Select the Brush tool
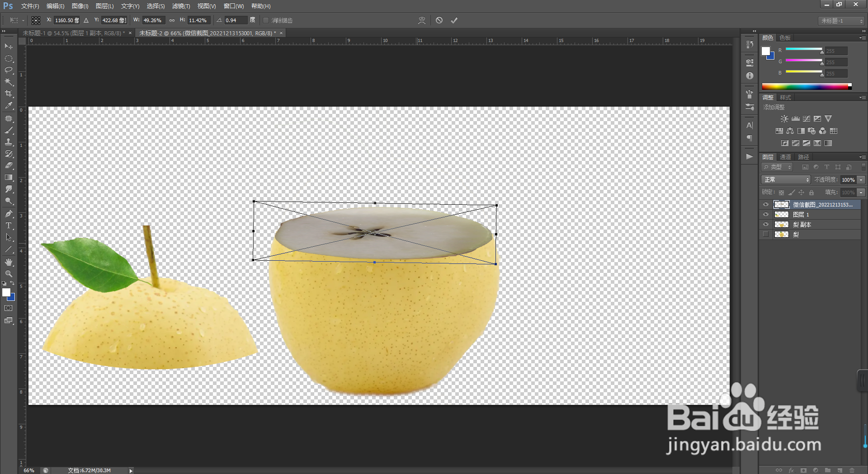Image resolution: width=868 pixels, height=474 pixels. [9, 130]
